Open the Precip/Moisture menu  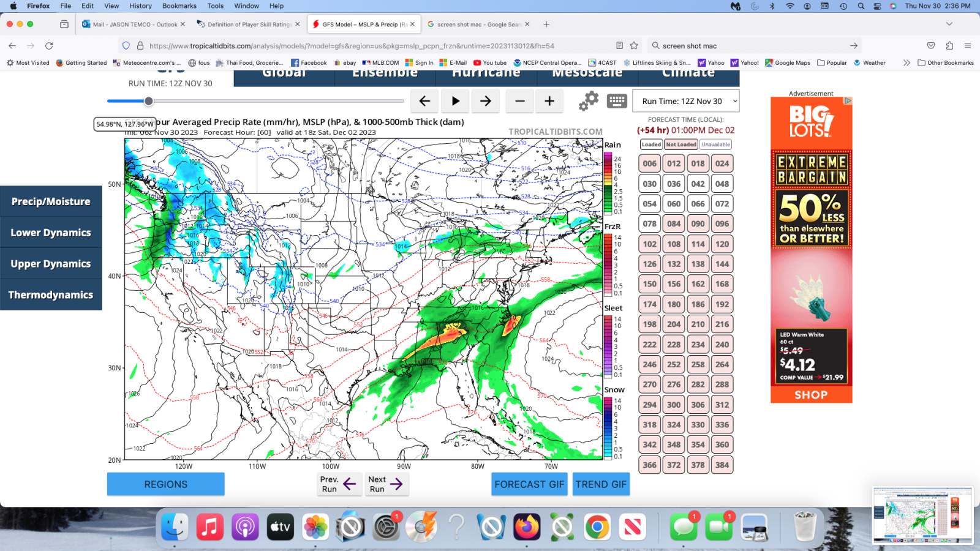(51, 201)
